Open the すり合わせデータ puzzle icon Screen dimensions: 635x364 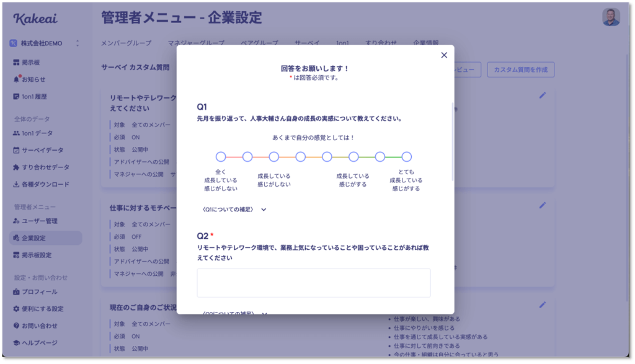coord(16,167)
